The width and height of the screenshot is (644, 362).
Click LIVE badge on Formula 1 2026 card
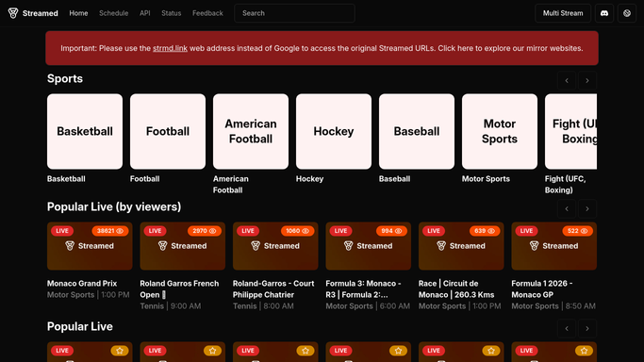tap(526, 231)
